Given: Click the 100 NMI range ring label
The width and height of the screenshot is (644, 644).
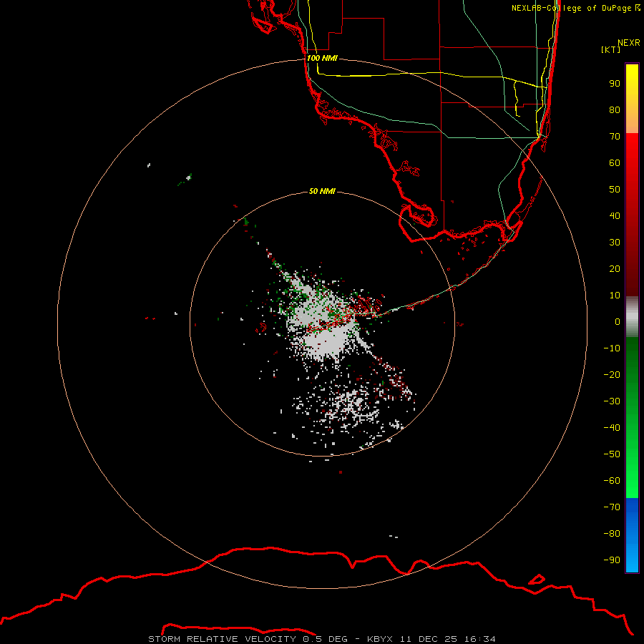Looking at the screenshot, I should click(x=322, y=58).
